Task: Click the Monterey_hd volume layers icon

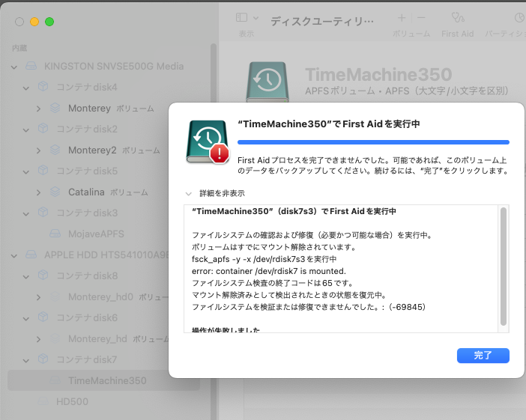Action: pyautogui.click(x=55, y=338)
